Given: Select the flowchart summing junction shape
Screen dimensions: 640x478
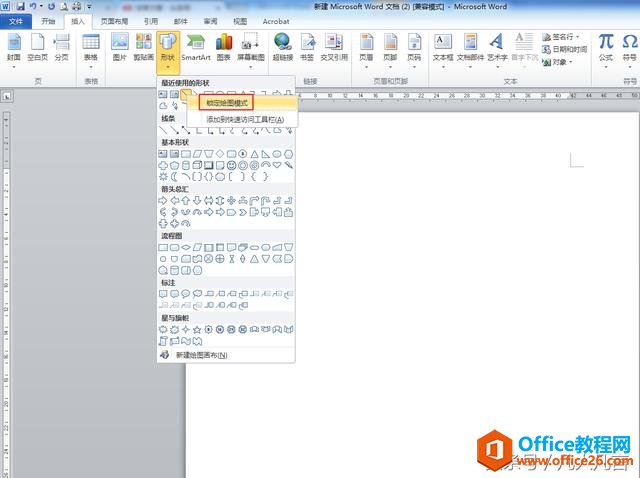Looking at the screenshot, I should [x=209, y=259].
